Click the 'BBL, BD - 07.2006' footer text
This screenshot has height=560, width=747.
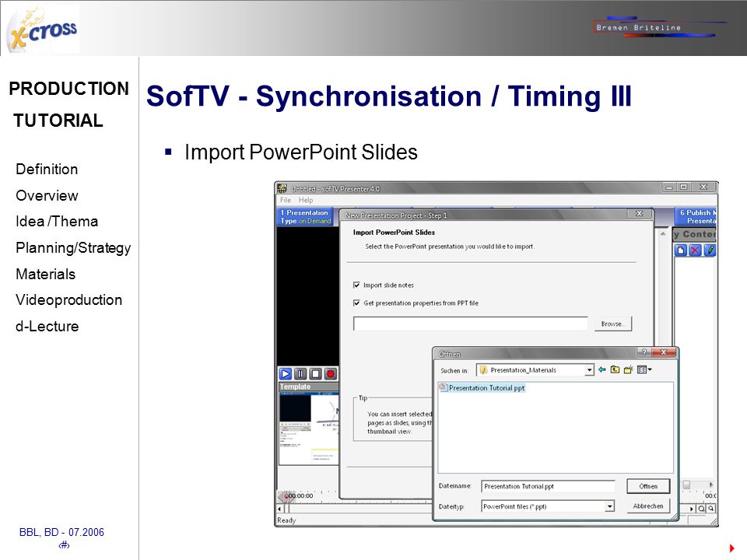point(61,532)
